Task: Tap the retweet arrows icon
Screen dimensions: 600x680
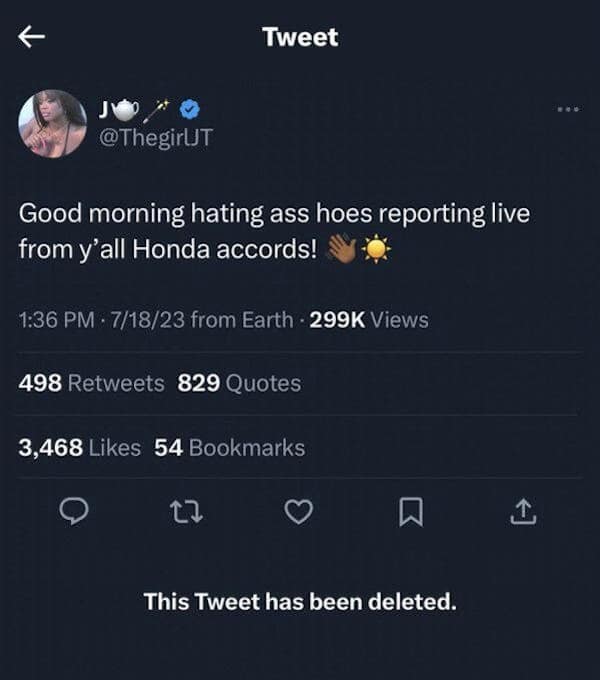Action: click(184, 512)
